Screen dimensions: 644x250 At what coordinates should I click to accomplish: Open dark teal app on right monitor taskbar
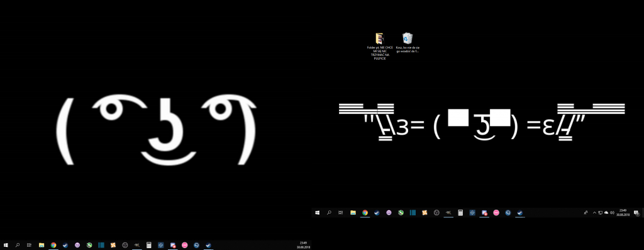pos(413,213)
